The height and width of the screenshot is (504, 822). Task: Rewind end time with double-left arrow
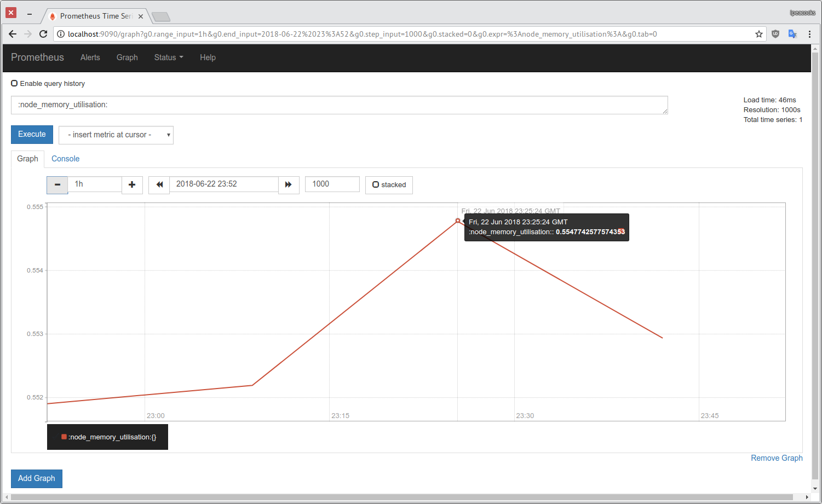159,185
